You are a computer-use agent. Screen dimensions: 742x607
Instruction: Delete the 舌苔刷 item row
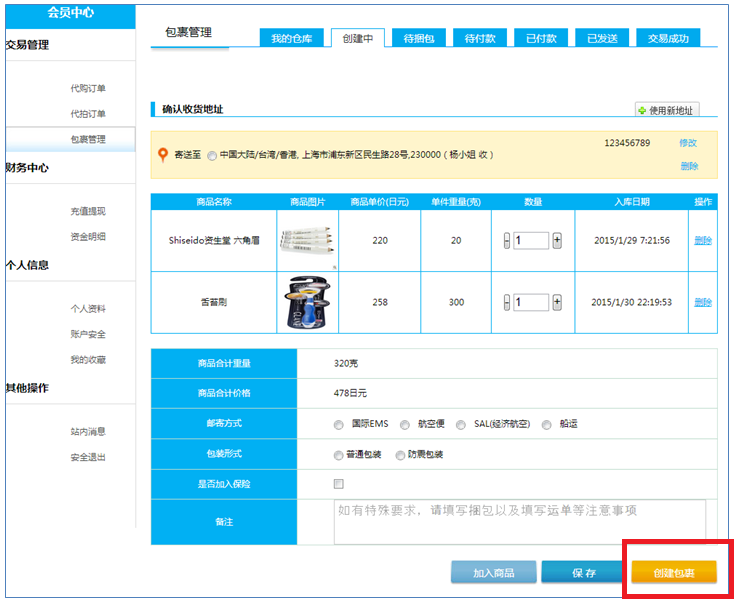[x=703, y=302]
